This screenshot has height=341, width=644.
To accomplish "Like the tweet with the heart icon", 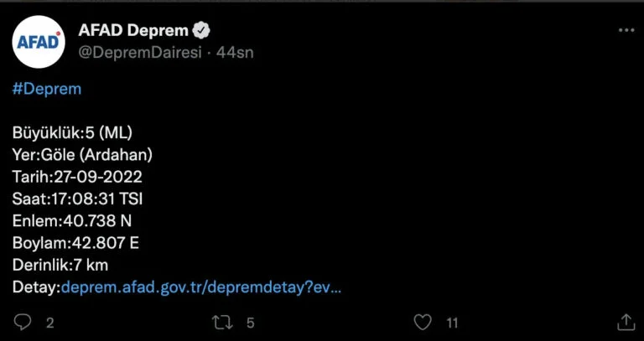I will [423, 322].
